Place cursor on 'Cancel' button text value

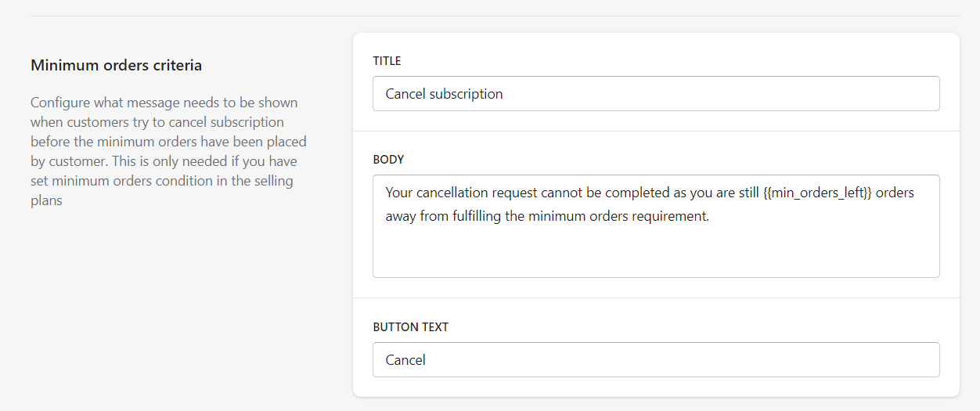(405, 360)
